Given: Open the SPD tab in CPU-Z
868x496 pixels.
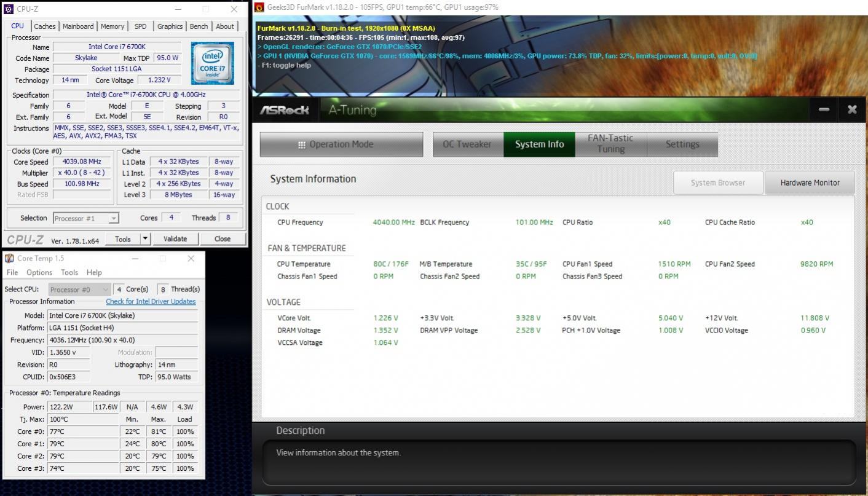Looking at the screenshot, I should coord(141,26).
